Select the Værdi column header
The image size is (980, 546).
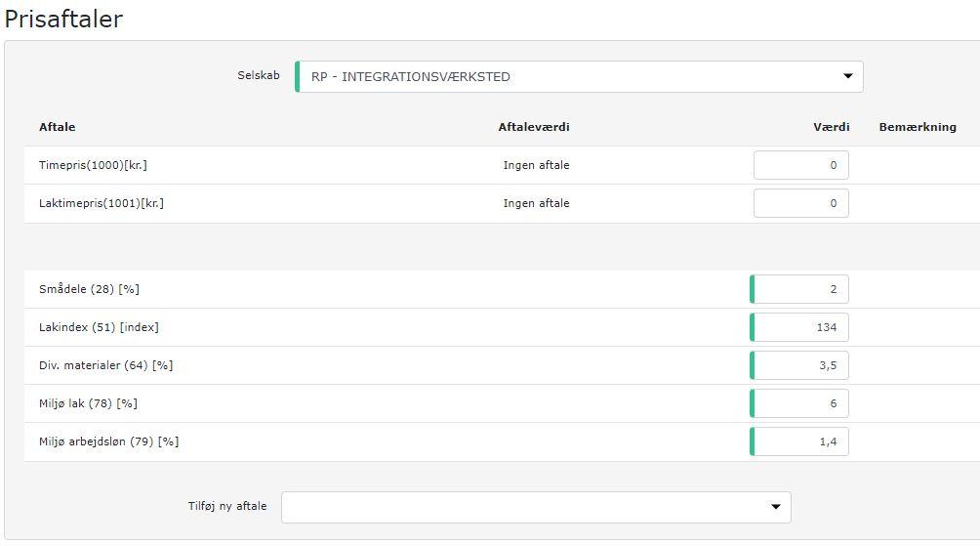click(x=831, y=127)
